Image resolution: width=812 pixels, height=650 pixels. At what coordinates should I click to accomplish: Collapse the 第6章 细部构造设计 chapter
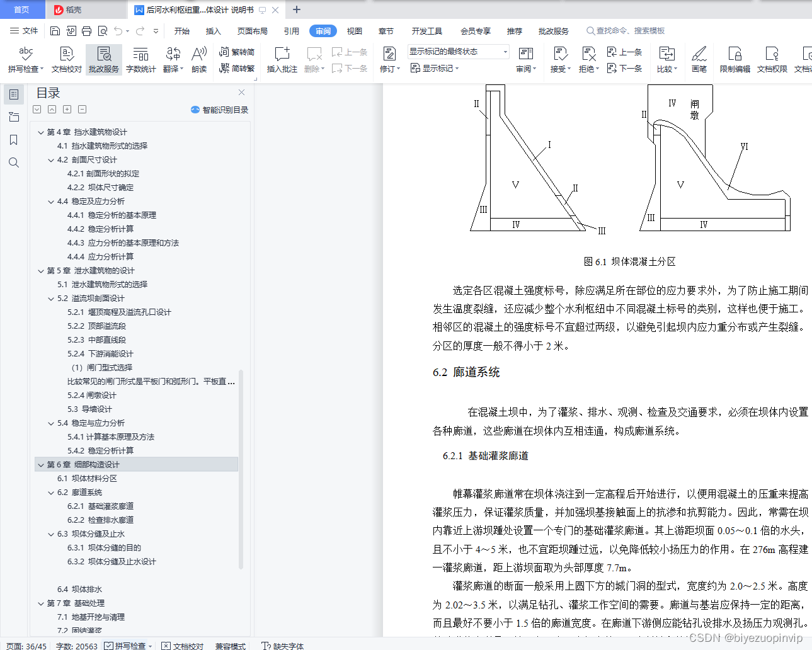pyautogui.click(x=40, y=465)
